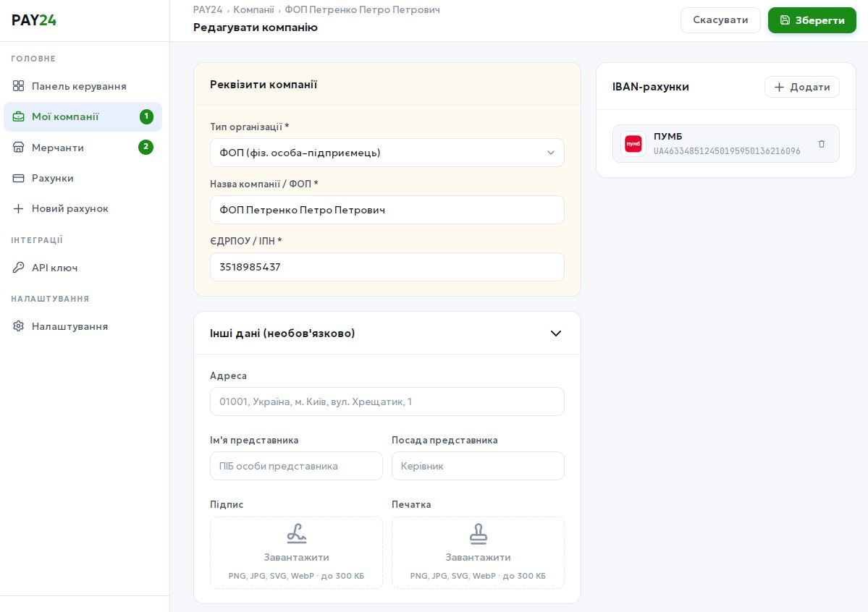Image resolution: width=868 pixels, height=612 pixels.
Task: Click the PAY24 logo in the sidebar
Action: pyautogui.click(x=34, y=20)
